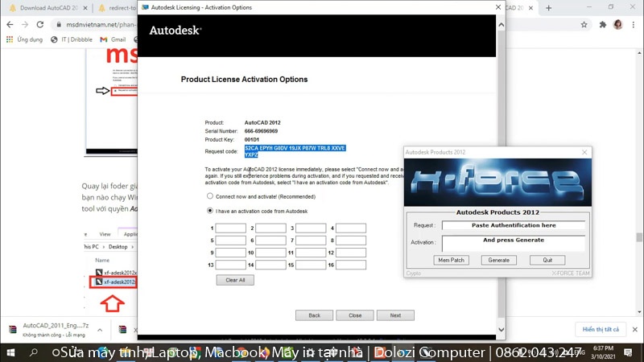Close the Autodesk Products 2012 keygen window

click(584, 152)
